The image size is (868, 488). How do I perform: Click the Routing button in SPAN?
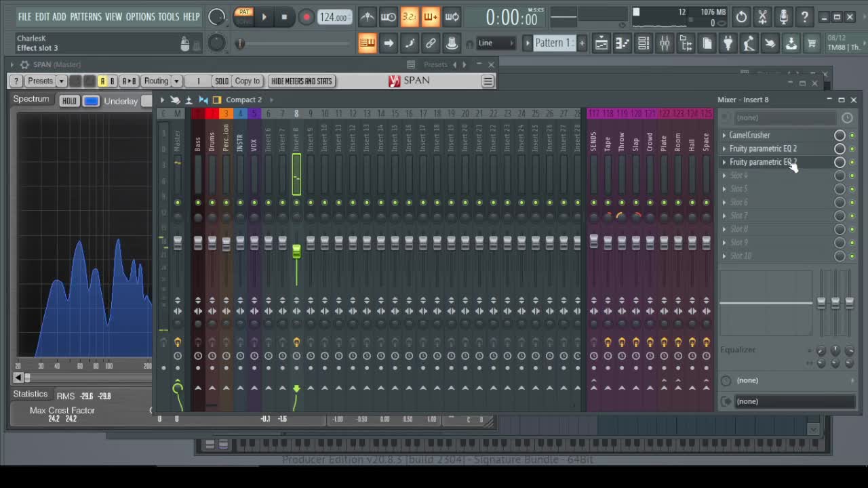[156, 81]
